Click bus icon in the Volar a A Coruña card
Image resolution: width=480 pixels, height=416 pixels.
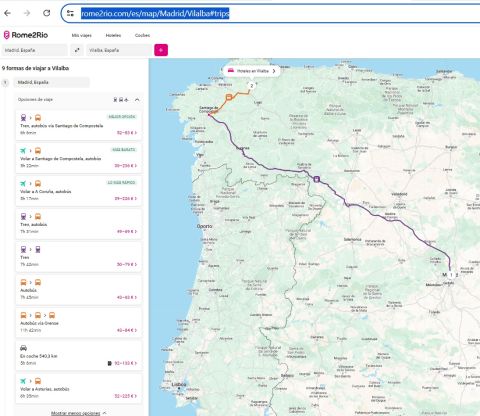tap(38, 184)
